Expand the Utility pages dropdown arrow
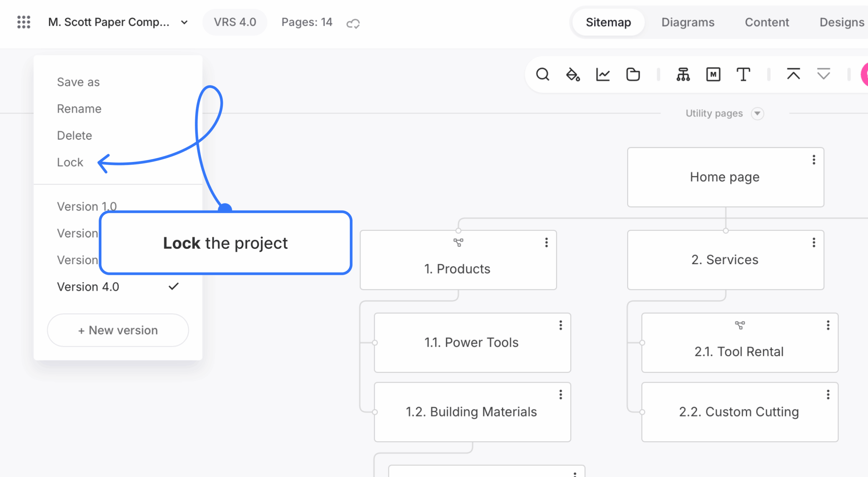 click(757, 114)
